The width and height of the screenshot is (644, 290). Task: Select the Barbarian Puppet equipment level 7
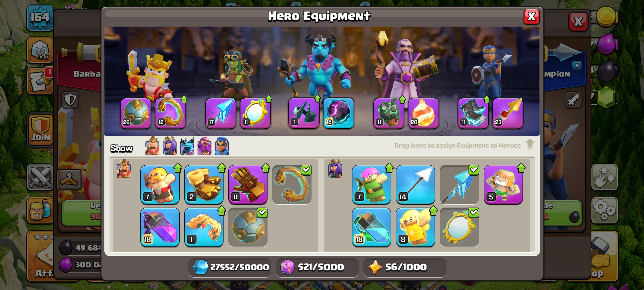[x=160, y=184]
